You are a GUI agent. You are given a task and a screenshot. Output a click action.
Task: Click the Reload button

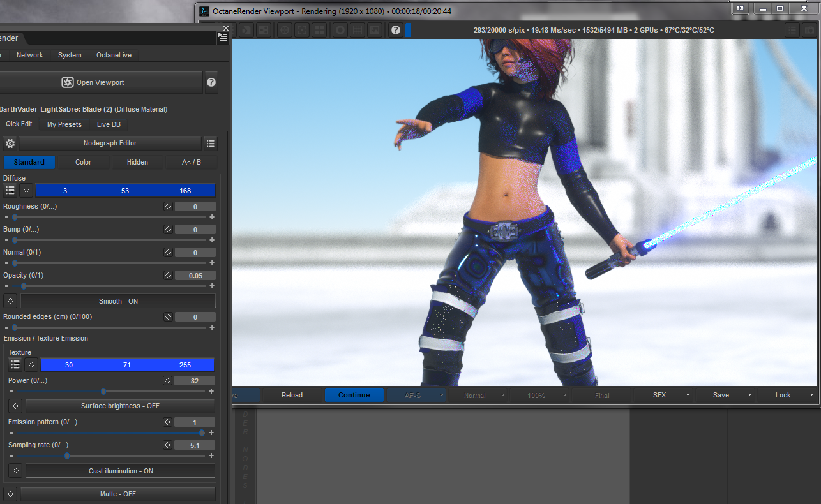tap(292, 396)
